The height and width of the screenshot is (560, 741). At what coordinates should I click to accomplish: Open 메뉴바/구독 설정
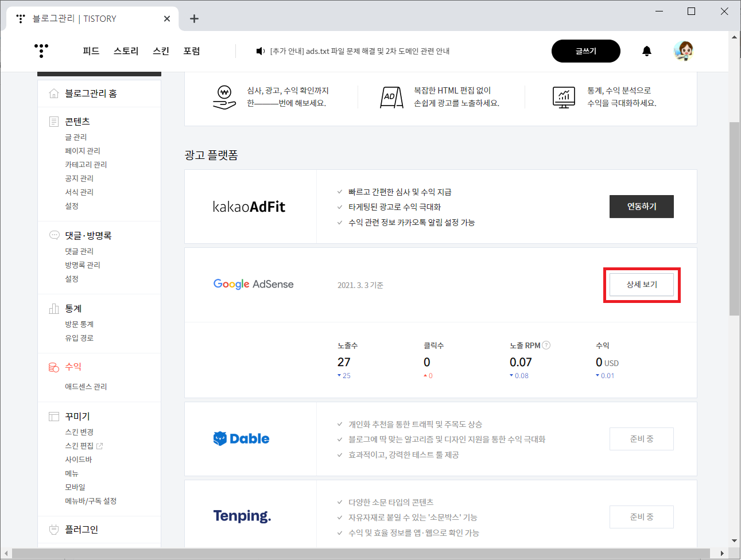click(x=91, y=501)
